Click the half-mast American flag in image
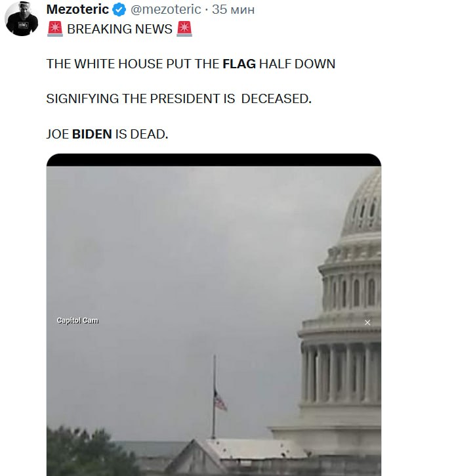This screenshot has width=458, height=476. (x=220, y=400)
